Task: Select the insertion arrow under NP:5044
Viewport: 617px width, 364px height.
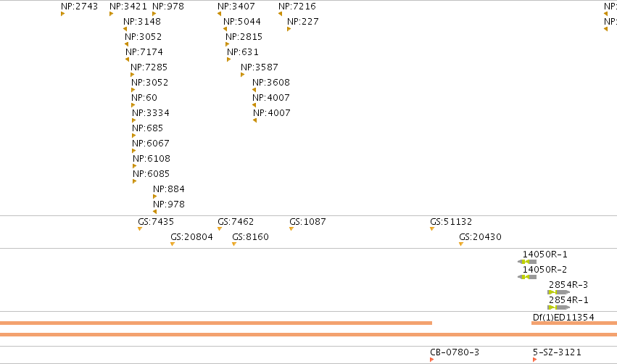Action: pyautogui.click(x=225, y=29)
